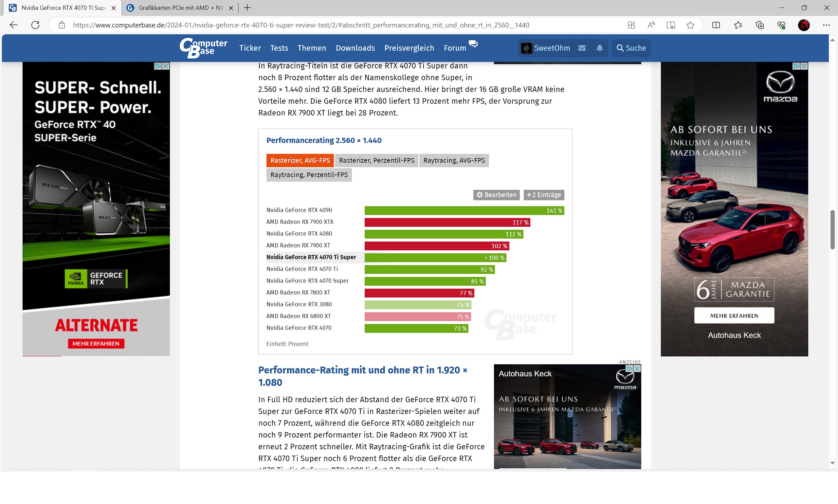This screenshot has height=504, width=838.
Task: Add page to favorites with star icon
Action: 690,25
